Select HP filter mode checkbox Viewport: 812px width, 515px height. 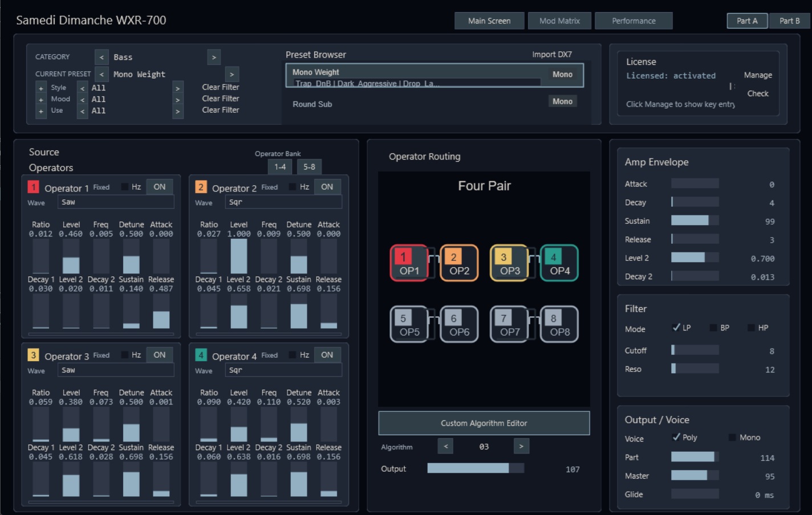click(x=752, y=328)
